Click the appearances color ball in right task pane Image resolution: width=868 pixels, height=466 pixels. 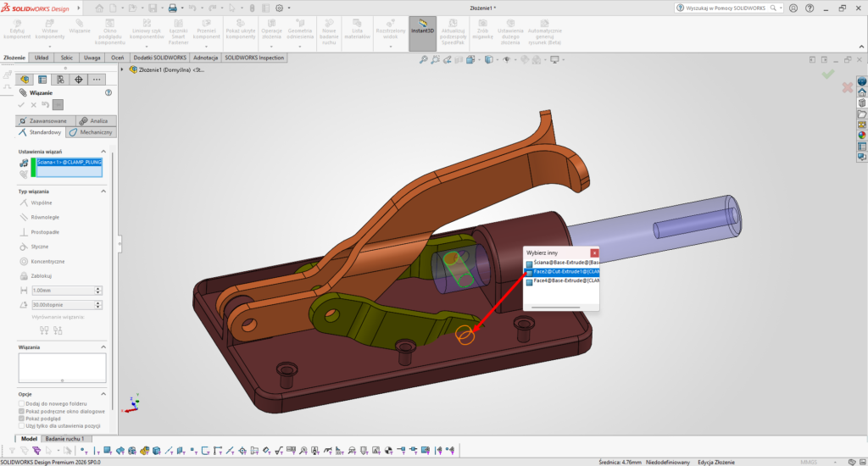point(862,135)
